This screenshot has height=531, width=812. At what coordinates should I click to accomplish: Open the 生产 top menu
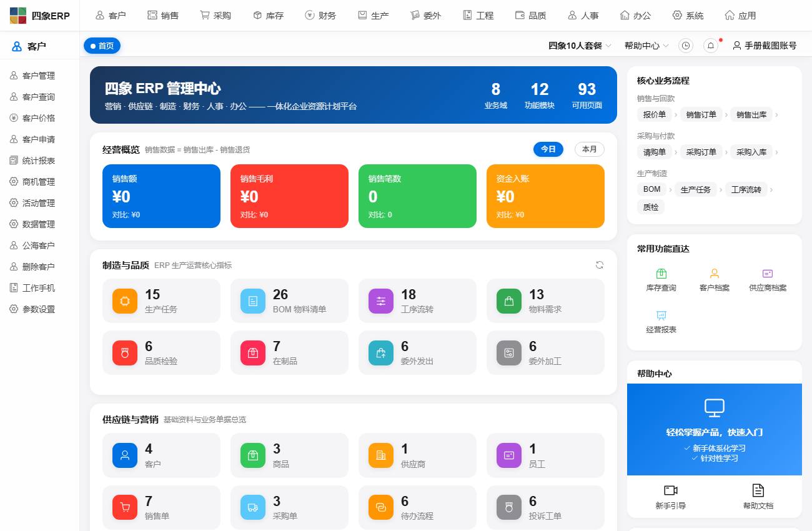(373, 16)
